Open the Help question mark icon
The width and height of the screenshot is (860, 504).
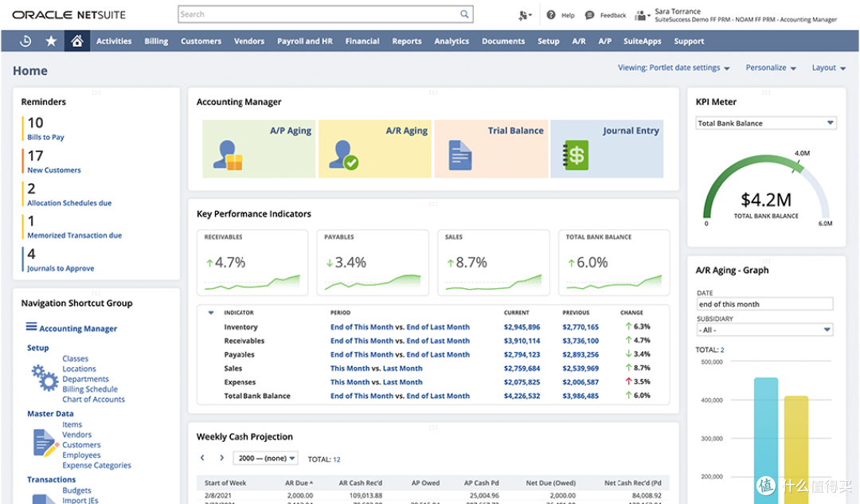click(551, 15)
